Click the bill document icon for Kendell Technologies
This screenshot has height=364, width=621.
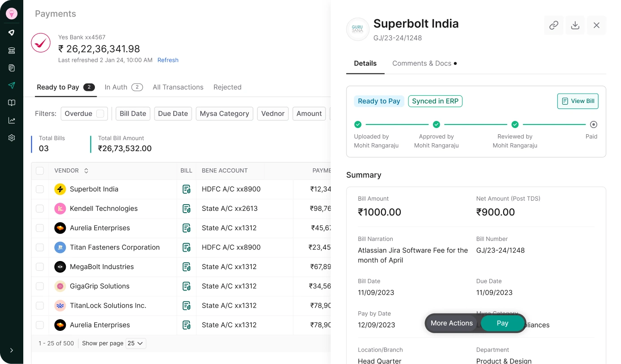pos(186,209)
